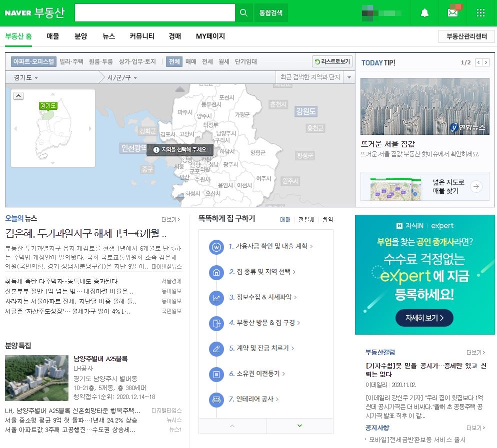Open the 매물 menu
497x448 pixels.
pyautogui.click(x=53, y=36)
